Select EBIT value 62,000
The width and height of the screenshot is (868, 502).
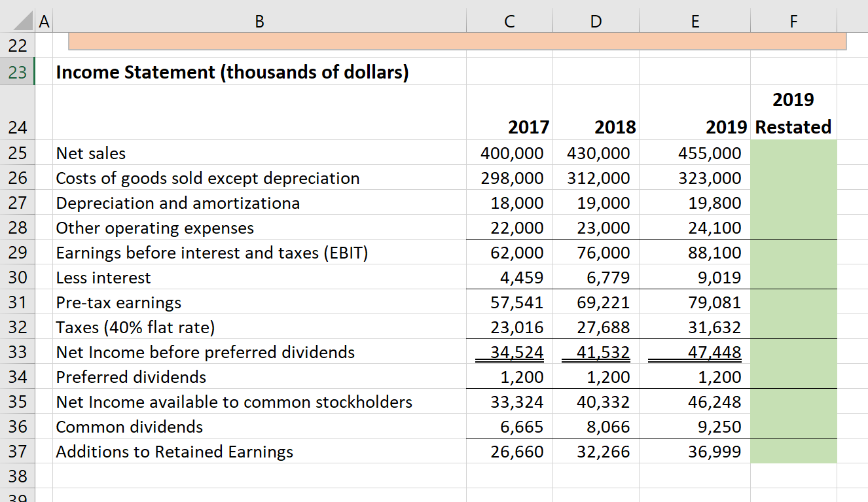coord(517,253)
